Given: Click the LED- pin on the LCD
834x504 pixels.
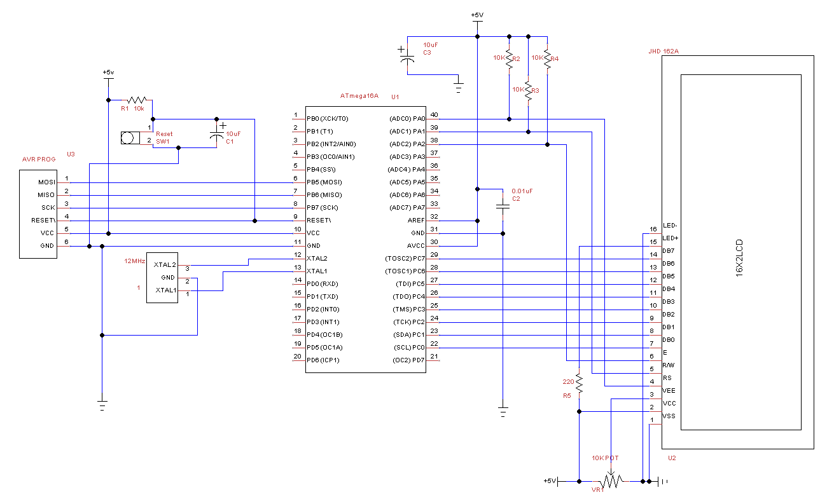Looking at the screenshot, I should click(x=671, y=226).
